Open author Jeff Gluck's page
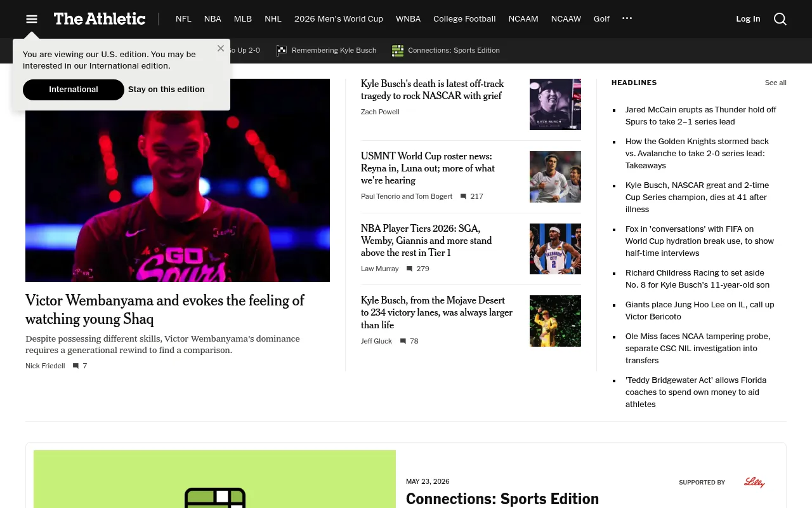 (x=376, y=341)
